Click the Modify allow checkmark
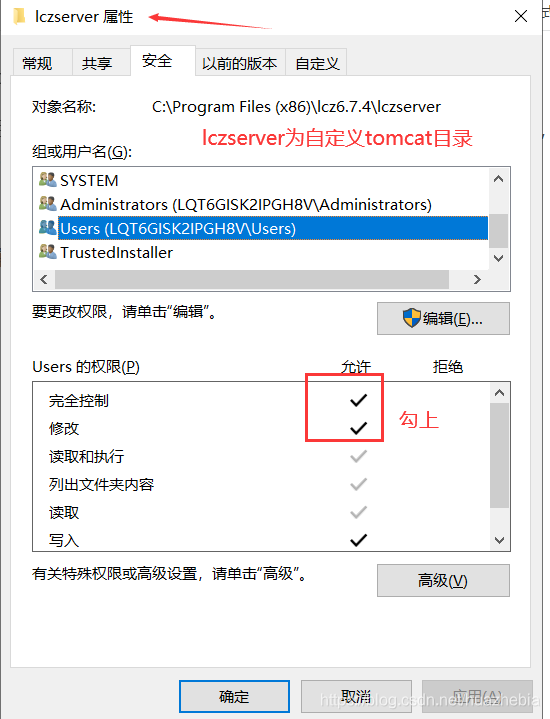The height and width of the screenshot is (719, 550). [x=358, y=428]
